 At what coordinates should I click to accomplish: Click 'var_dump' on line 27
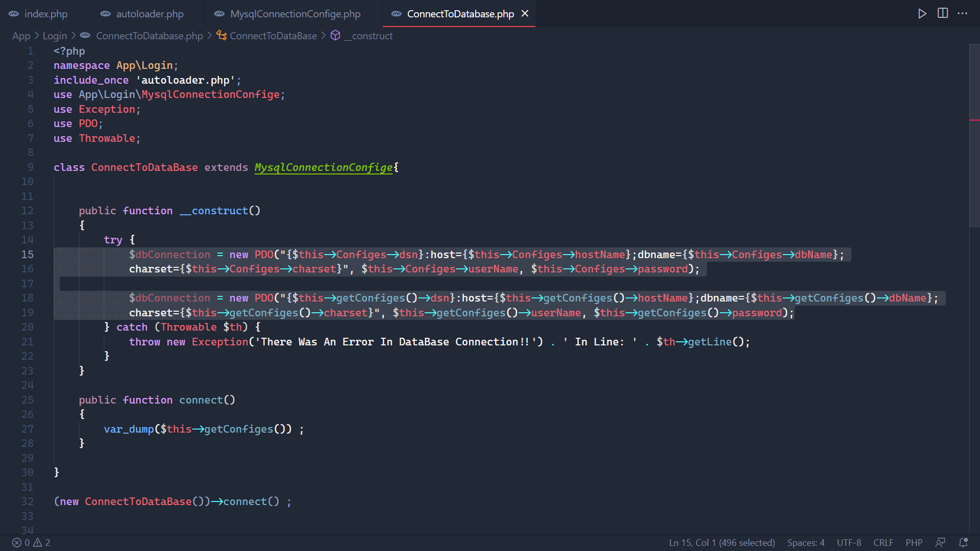coord(129,429)
